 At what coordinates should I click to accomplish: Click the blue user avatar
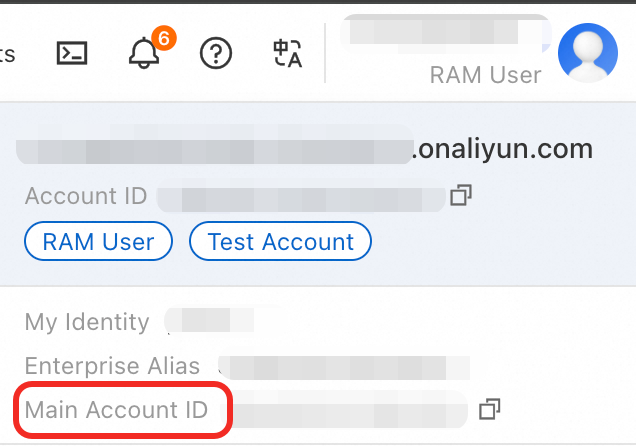coord(588,53)
